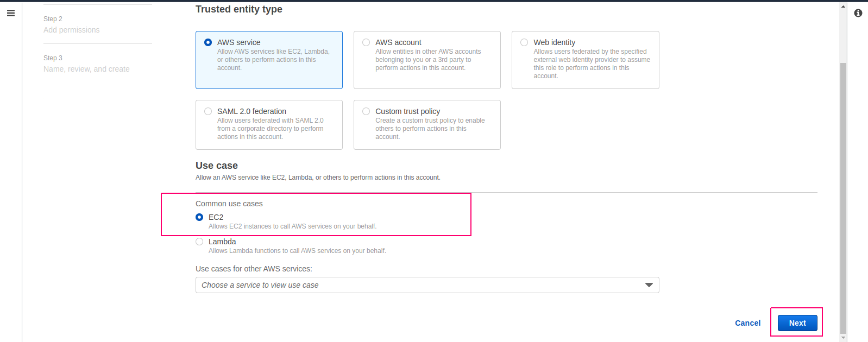The height and width of the screenshot is (342, 868).
Task: Click the Cancel link
Action: pyautogui.click(x=747, y=323)
